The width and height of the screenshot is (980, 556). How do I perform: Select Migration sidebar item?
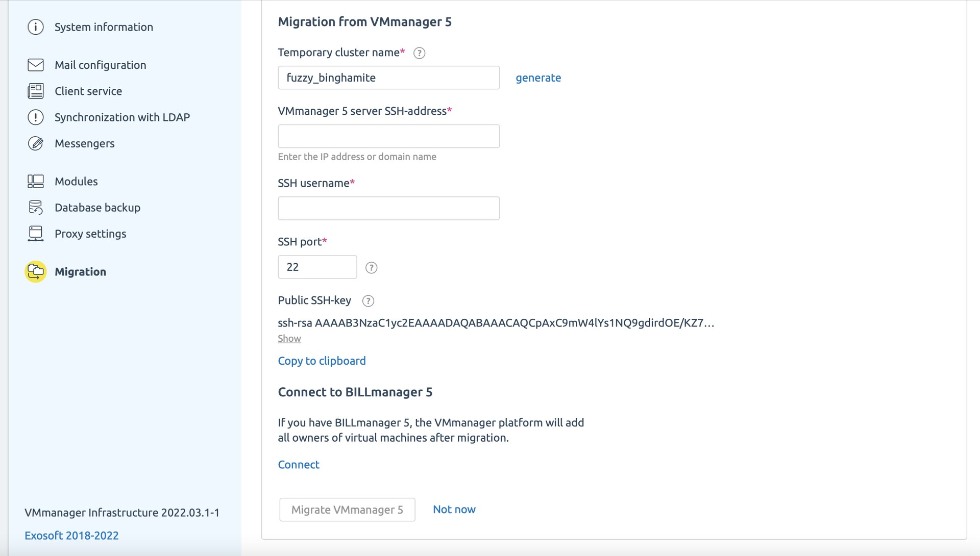click(80, 272)
